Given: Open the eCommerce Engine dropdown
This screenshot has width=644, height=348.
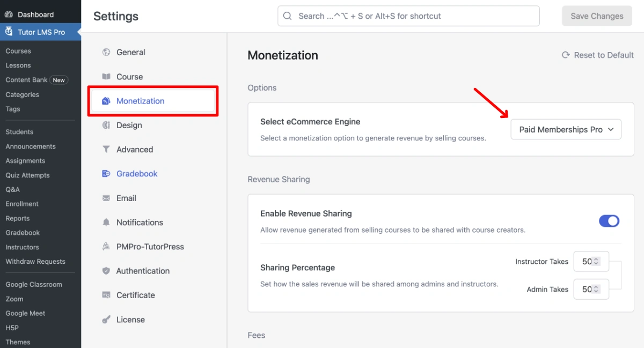Looking at the screenshot, I should pos(566,129).
